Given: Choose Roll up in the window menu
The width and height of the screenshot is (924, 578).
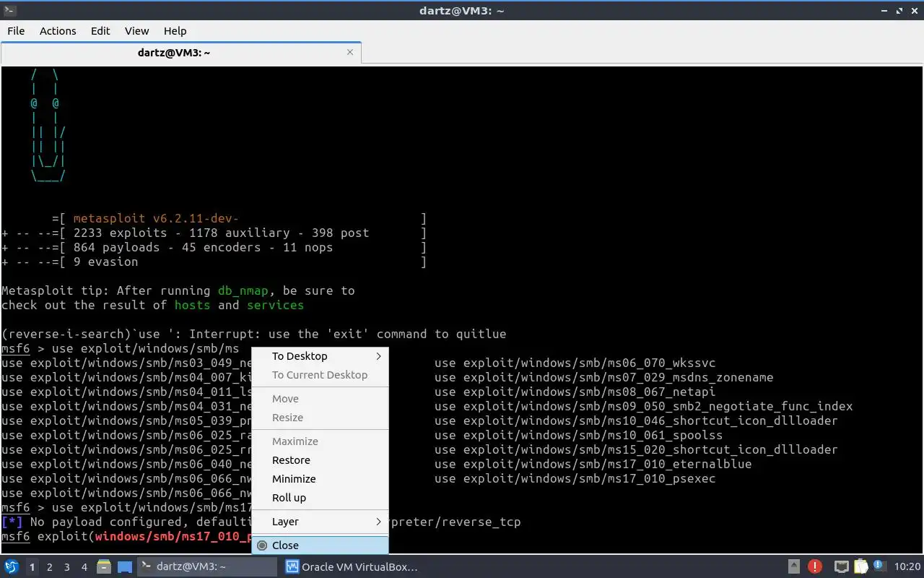Looking at the screenshot, I should coord(320,498).
